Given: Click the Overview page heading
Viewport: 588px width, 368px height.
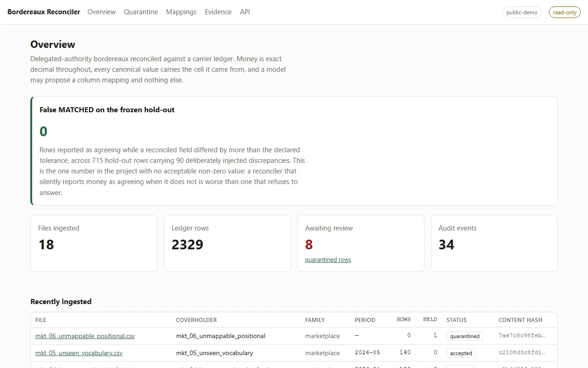Looking at the screenshot, I should coord(53,45).
